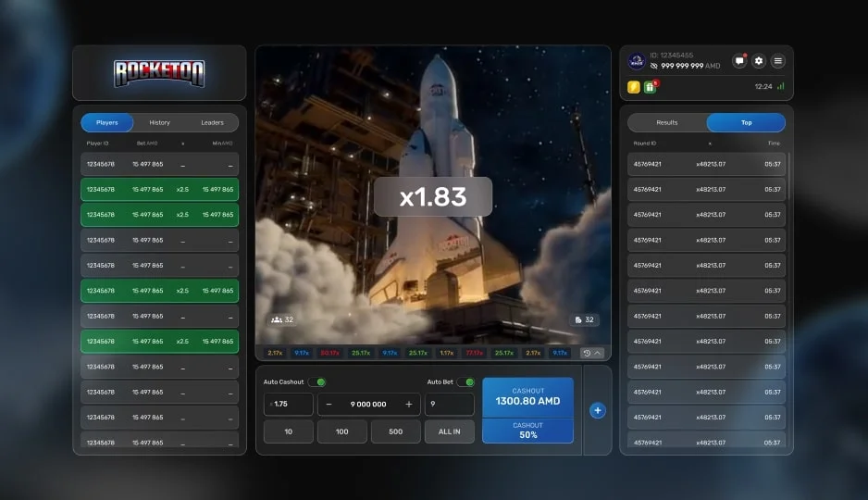Click the ALL IN button
The height and width of the screenshot is (500, 868).
click(450, 431)
